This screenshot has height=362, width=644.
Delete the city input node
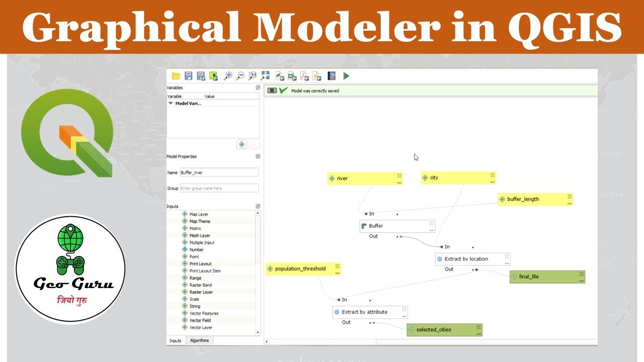coord(493,175)
